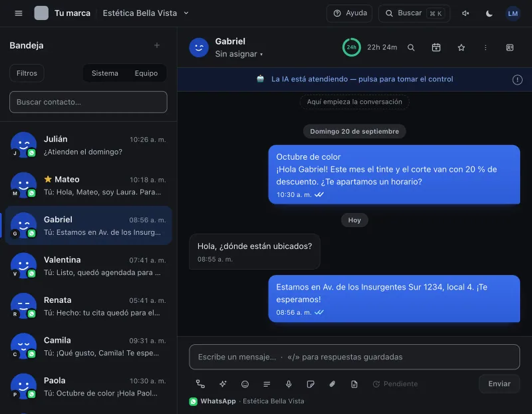
Task: Click the AI sparkle icon in message toolbar
Action: (223, 384)
